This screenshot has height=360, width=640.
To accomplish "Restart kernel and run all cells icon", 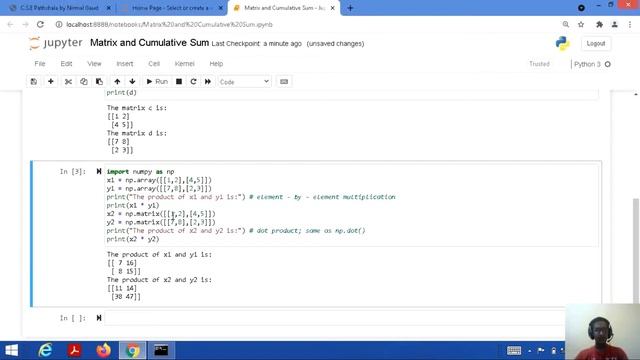I will [208, 82].
